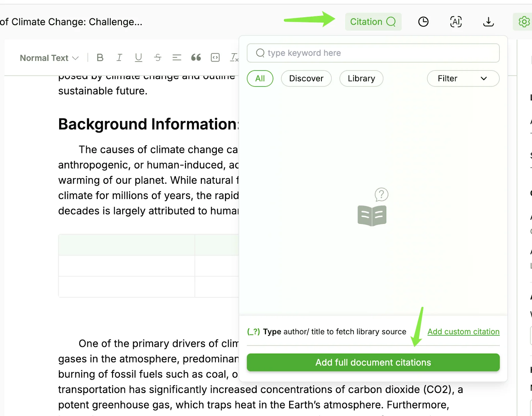Apply strikethrough formatting

[x=158, y=58]
